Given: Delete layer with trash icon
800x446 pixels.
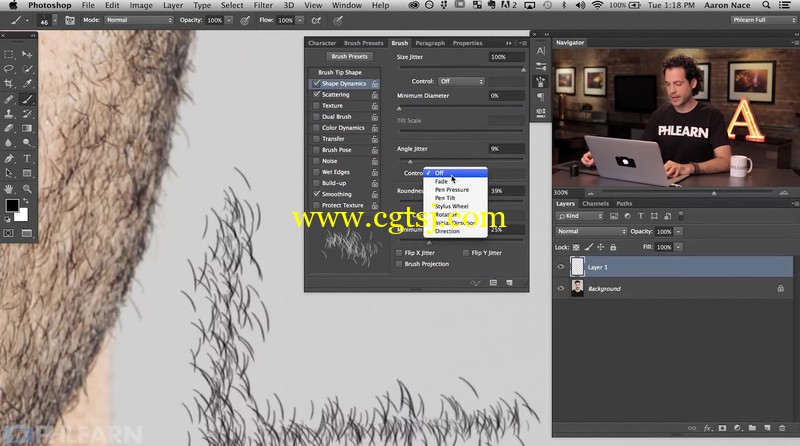Looking at the screenshot, I should 782,428.
